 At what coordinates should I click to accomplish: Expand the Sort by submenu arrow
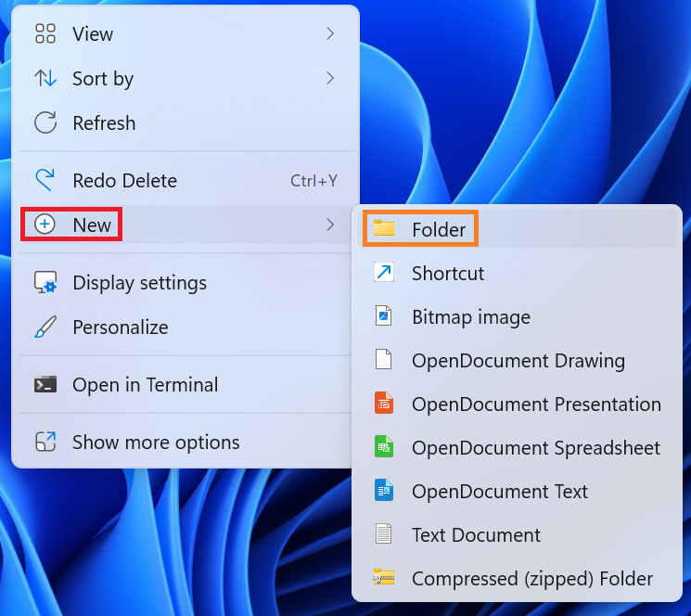pos(330,78)
